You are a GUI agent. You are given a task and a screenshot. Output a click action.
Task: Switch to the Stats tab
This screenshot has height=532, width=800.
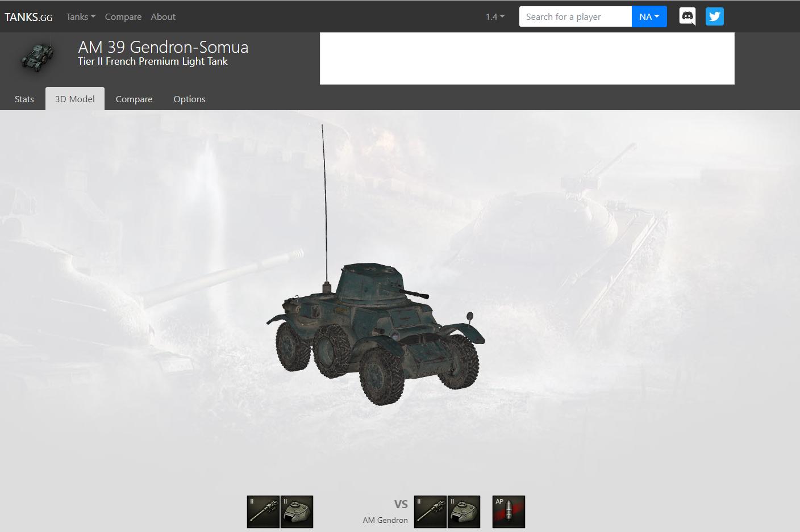click(x=24, y=99)
